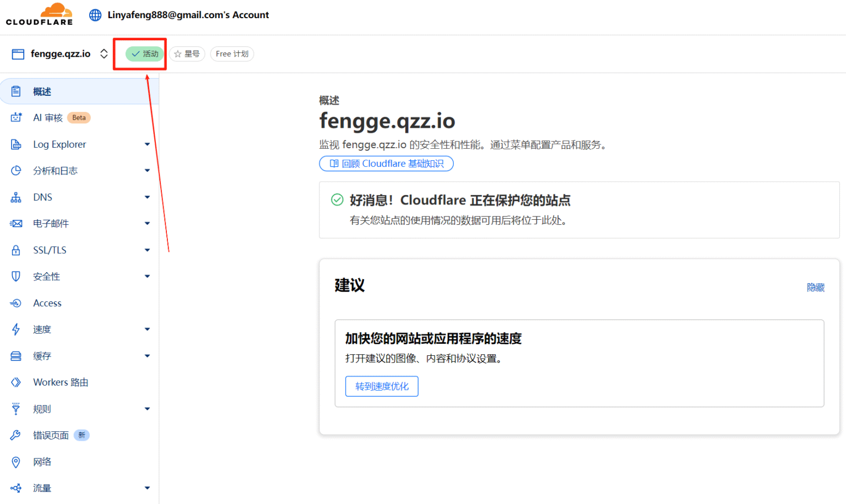The width and height of the screenshot is (846, 504).
Task: Click the 错误页面 wrench icon
Action: tap(16, 435)
